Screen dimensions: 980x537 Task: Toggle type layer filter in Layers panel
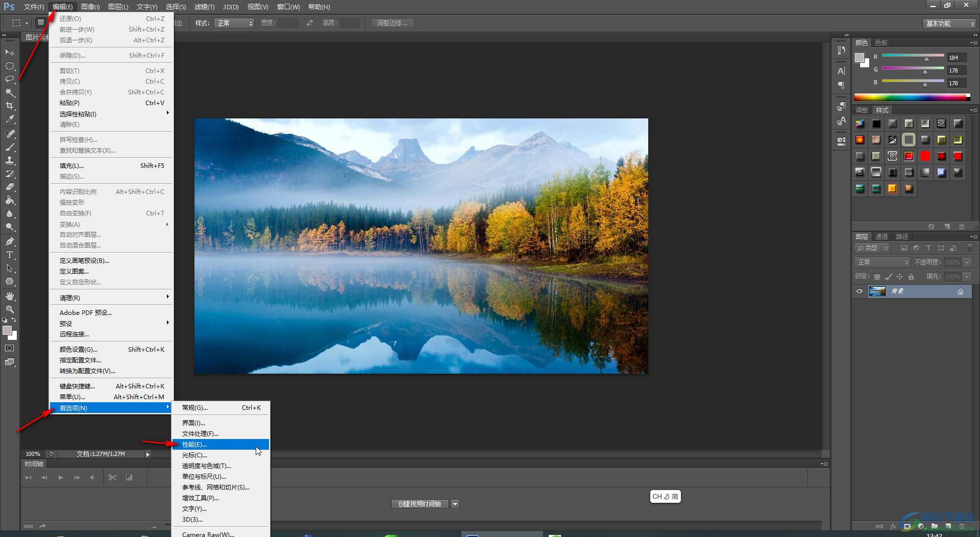point(928,248)
